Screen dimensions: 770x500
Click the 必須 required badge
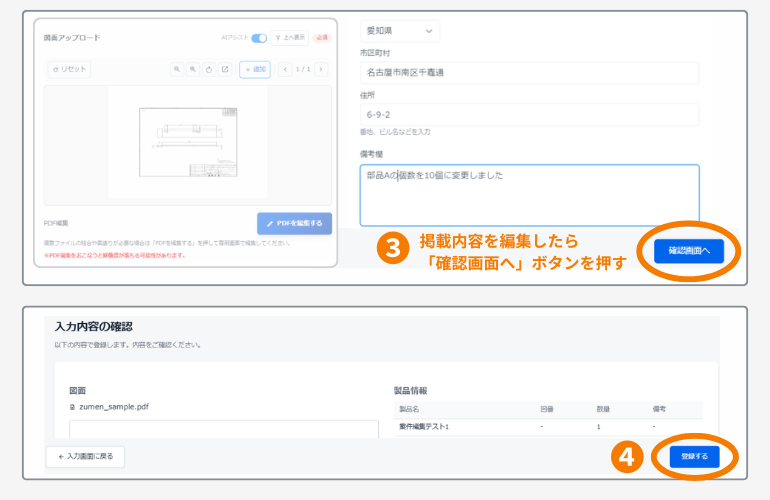[322, 38]
